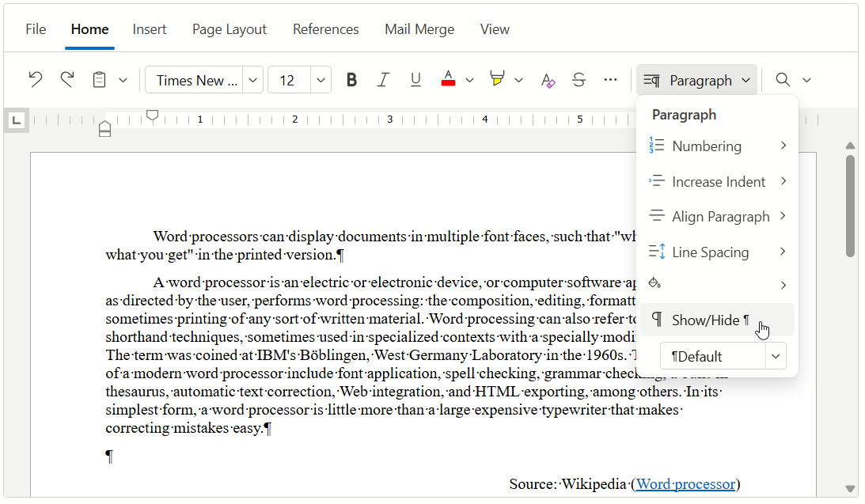Switch to the Insert ribbon tab
Image resolution: width=865 pixels, height=504 pixels.
pos(150,28)
